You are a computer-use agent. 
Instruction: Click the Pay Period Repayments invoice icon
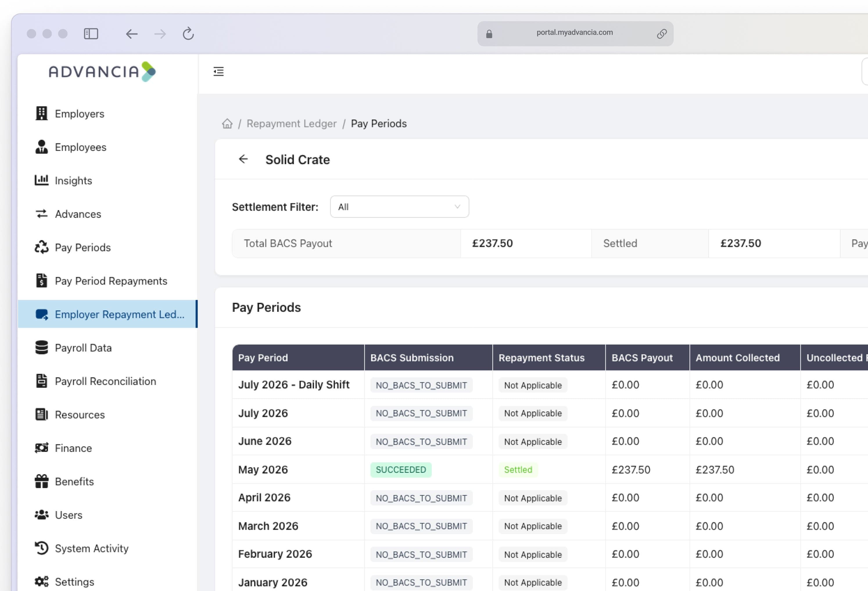pos(42,281)
